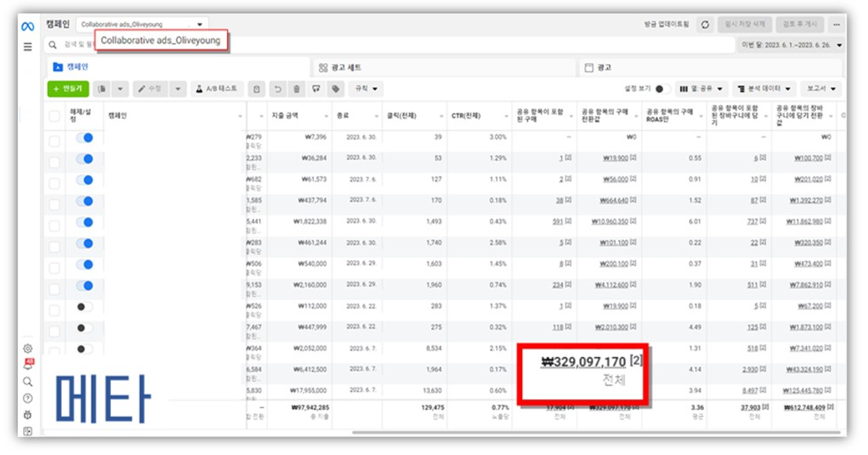The image size is (868, 455).
Task: Click the bottom panel icon in sidebar
Action: click(x=28, y=430)
